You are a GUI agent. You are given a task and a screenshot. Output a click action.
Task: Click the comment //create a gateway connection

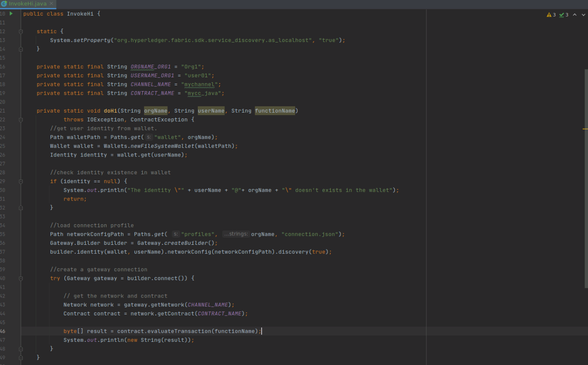pos(99,270)
